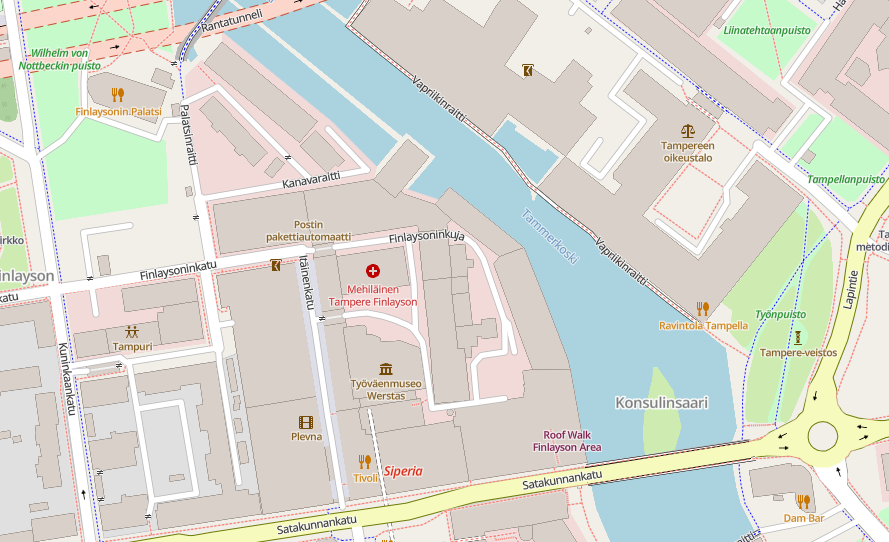889x542 pixels.
Task: Select the Tampereen oikeustalo courthouse scales icon
Action: 688,132
